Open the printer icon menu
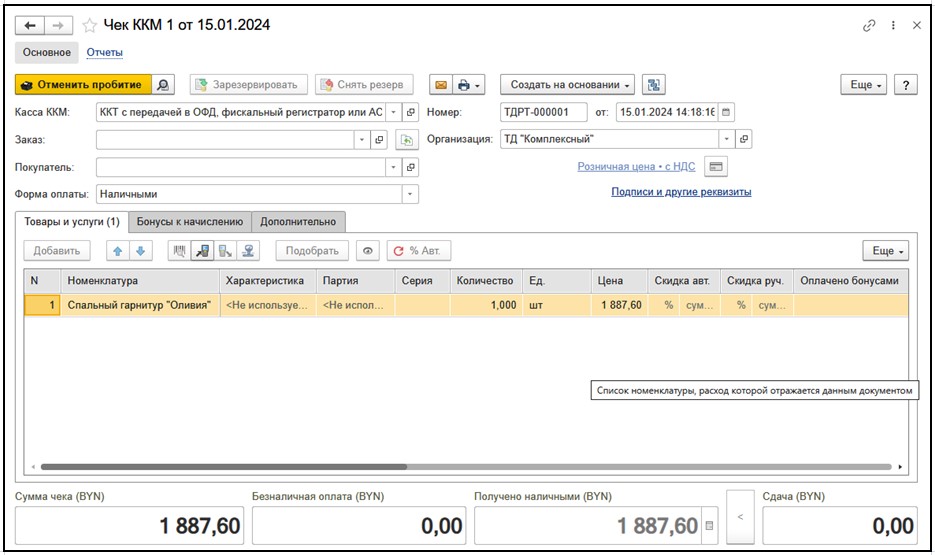This screenshot has height=555, width=935. (468, 85)
